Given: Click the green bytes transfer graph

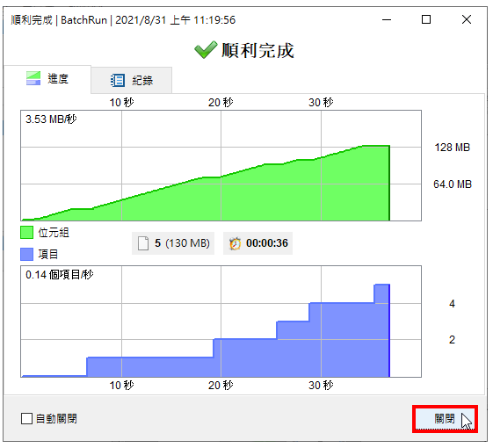Looking at the screenshot, I should point(221,166).
